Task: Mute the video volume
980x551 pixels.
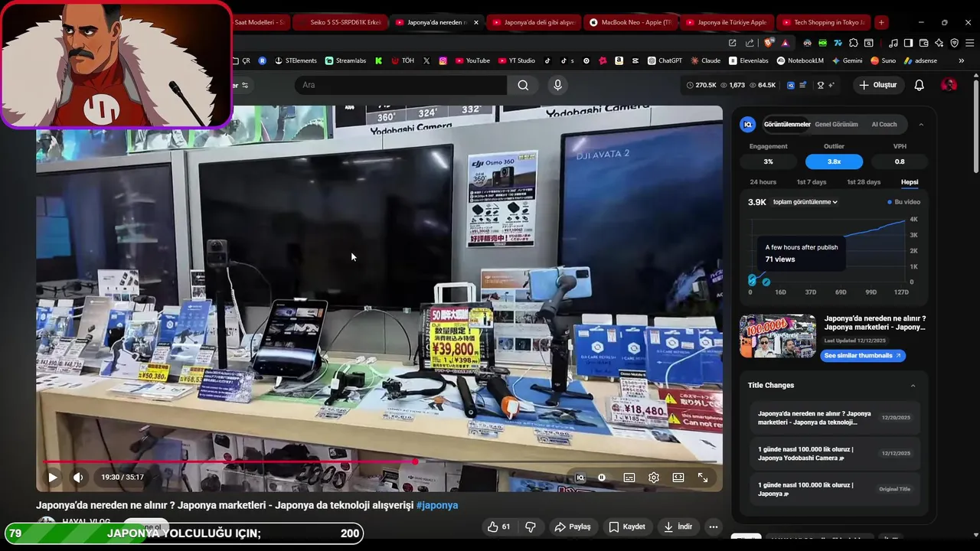Action: tap(78, 478)
